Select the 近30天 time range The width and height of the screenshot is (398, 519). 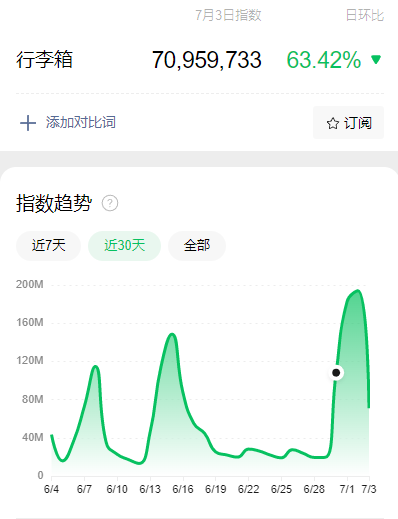(125, 246)
